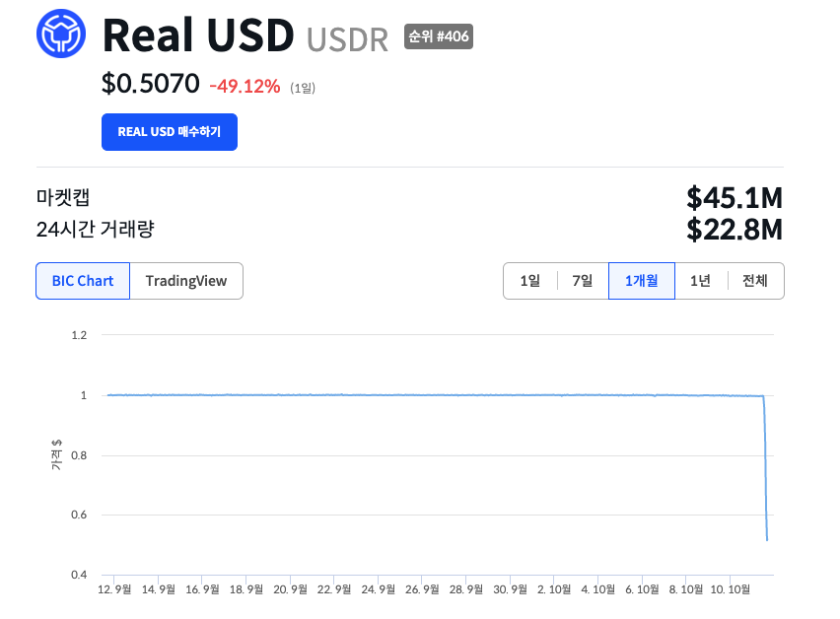The image size is (840, 619).
Task: Select the 전체 time range
Action: (755, 281)
